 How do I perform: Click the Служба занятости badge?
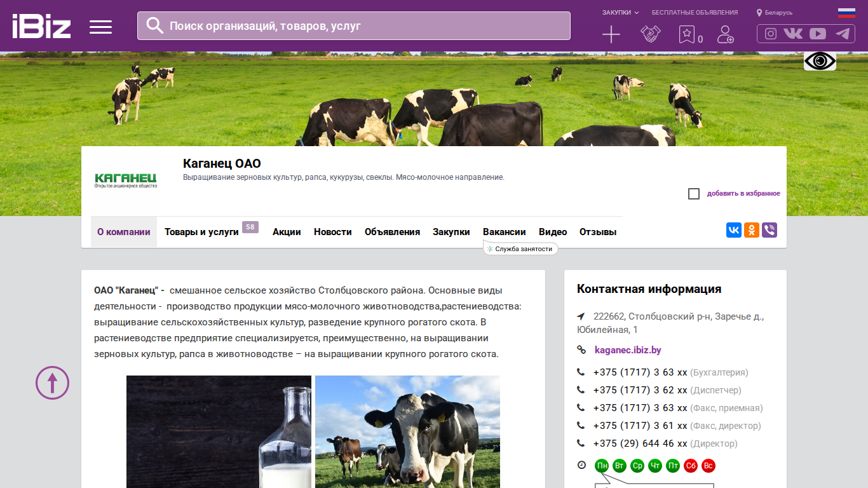point(520,249)
